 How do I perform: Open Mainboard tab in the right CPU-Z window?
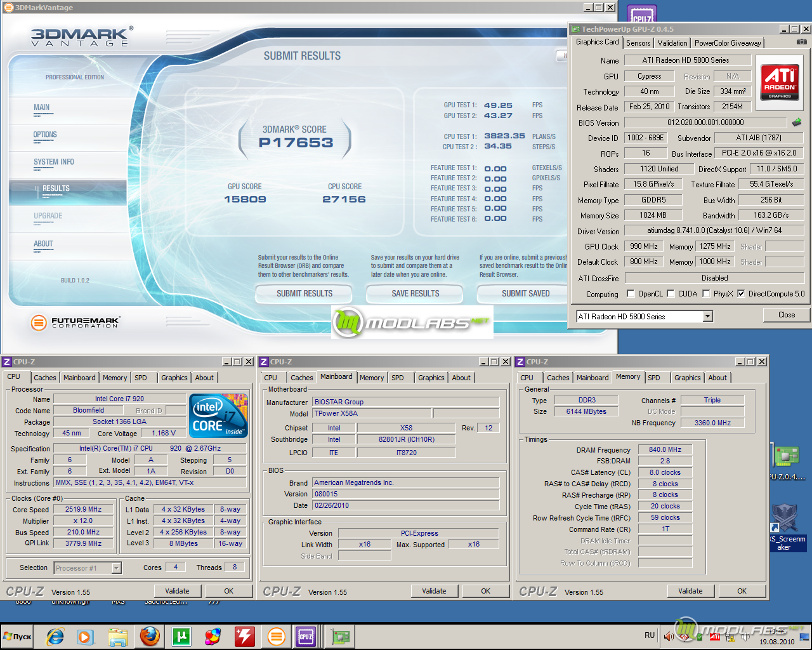pyautogui.click(x=593, y=378)
